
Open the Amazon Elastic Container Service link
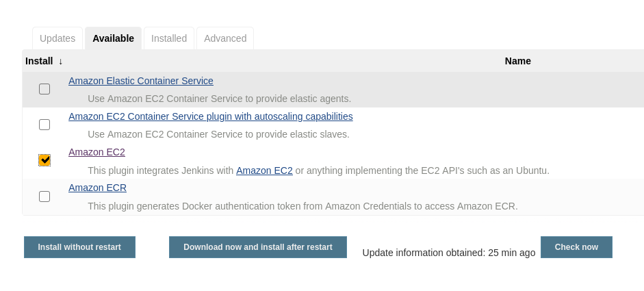tap(141, 81)
